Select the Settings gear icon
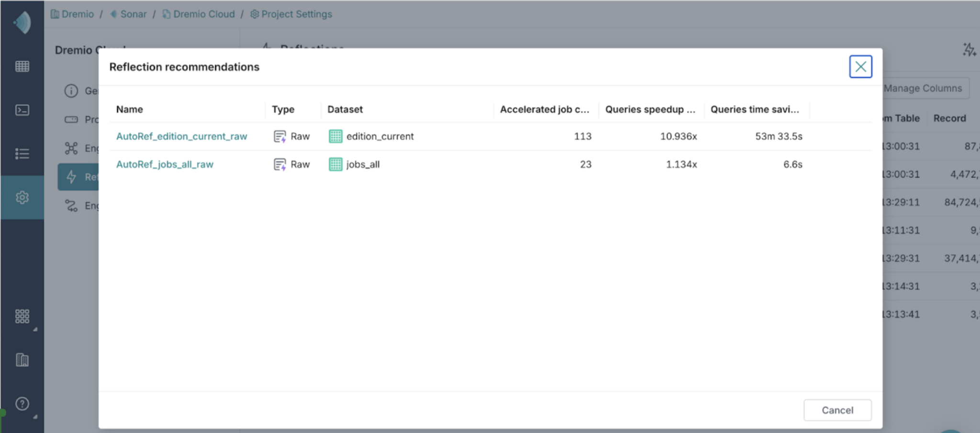This screenshot has height=433, width=980. [22, 197]
